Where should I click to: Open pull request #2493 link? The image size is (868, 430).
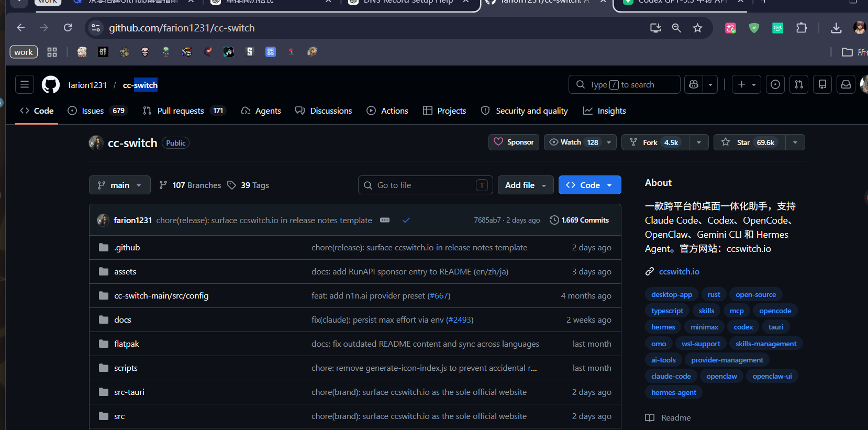pos(460,319)
